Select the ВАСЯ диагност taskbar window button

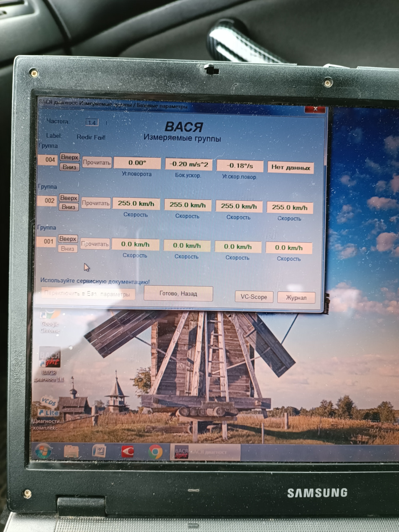pyautogui.click(x=205, y=452)
